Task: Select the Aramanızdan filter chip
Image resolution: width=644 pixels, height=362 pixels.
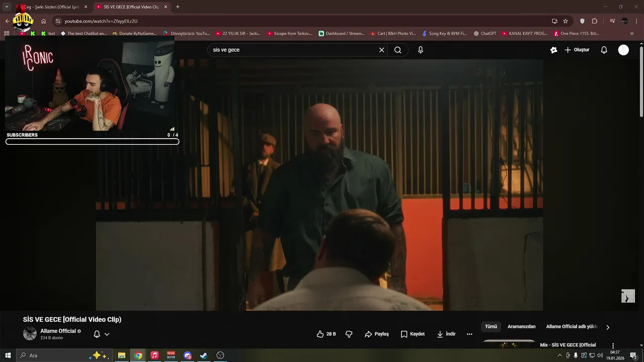Action: [x=521, y=327]
